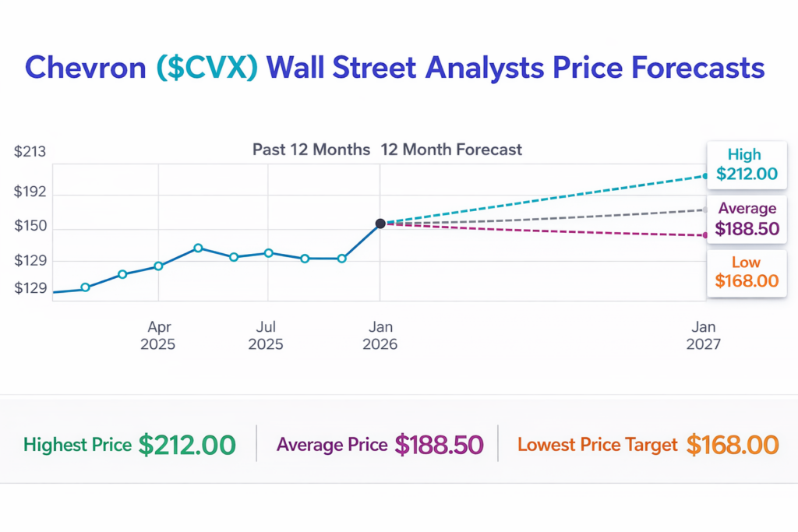Click the Low $168.00 callout box
This screenshot has height=532, width=798.
point(747,272)
